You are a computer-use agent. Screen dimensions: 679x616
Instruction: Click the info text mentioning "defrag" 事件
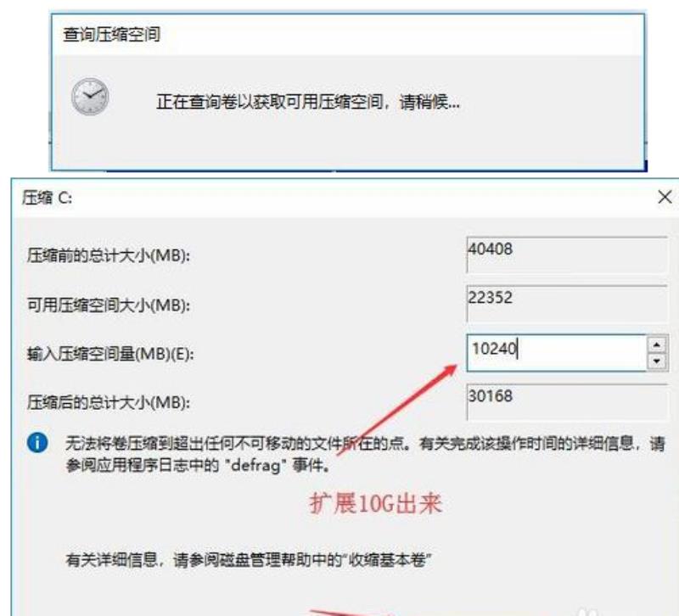click(x=365, y=454)
